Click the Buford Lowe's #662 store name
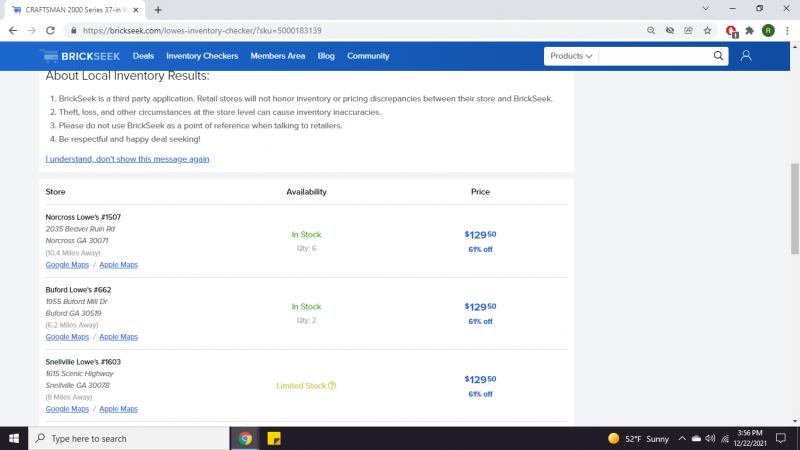The width and height of the screenshot is (800, 450). pos(78,290)
